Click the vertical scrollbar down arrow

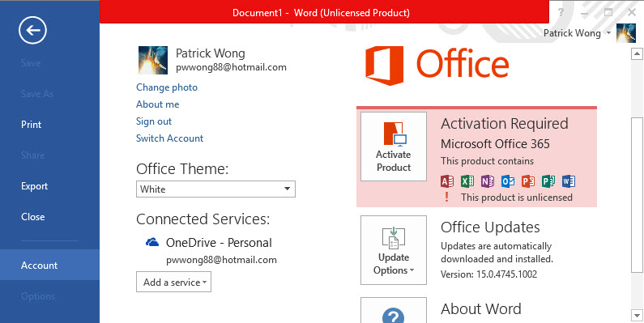pos(637,315)
